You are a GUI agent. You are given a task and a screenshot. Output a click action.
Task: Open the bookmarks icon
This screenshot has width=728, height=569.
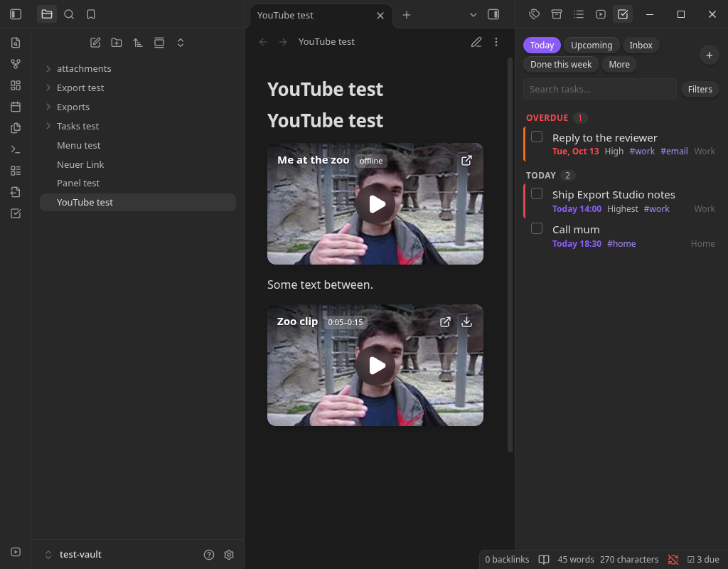(x=91, y=14)
